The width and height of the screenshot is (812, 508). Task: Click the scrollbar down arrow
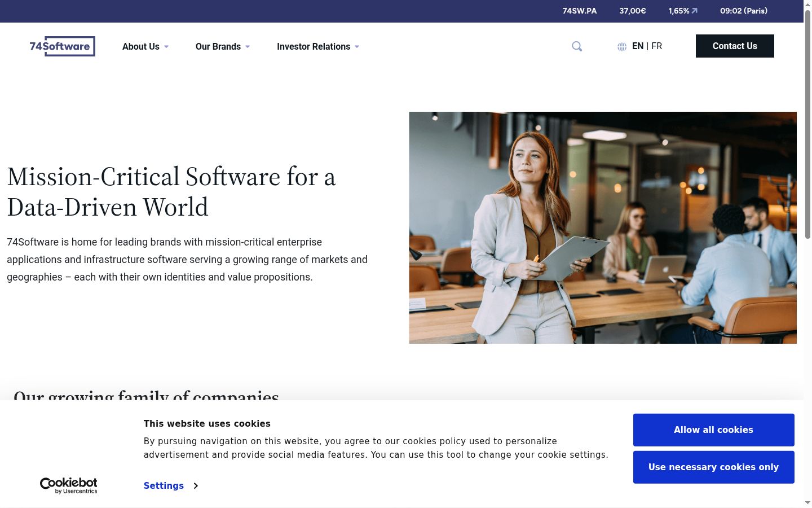(x=807, y=502)
